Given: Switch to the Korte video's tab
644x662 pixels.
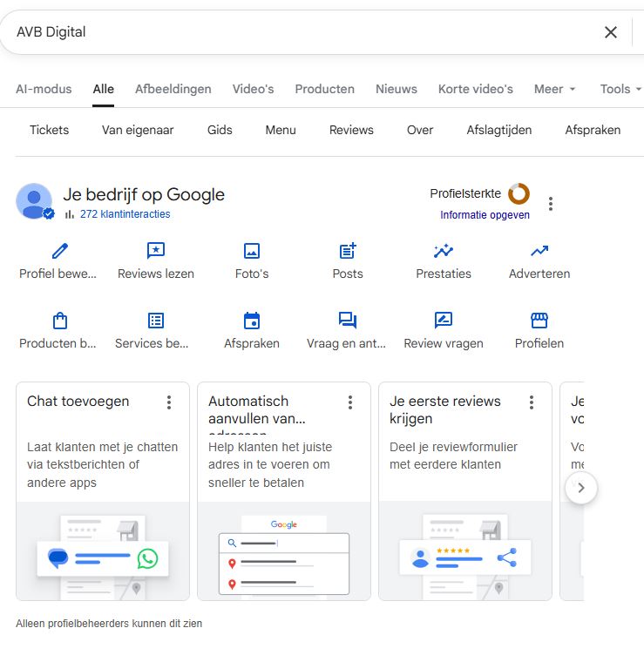Looking at the screenshot, I should pyautogui.click(x=476, y=89).
